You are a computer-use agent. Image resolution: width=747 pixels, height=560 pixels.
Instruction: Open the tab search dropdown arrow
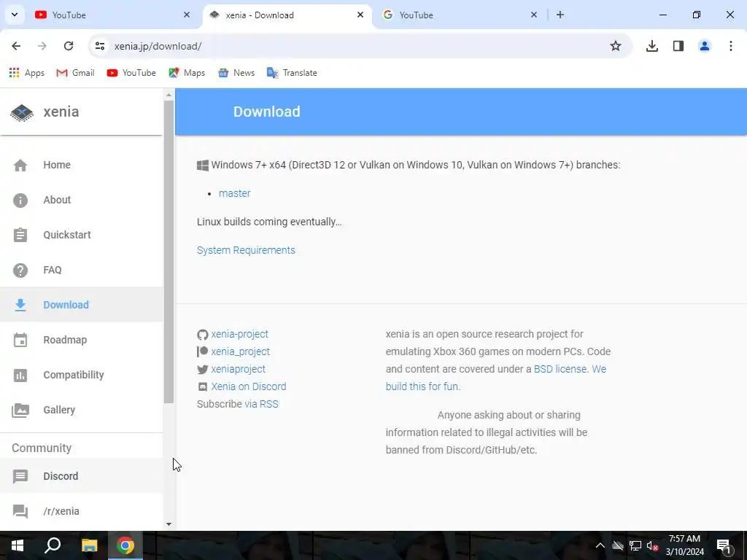[x=15, y=15]
